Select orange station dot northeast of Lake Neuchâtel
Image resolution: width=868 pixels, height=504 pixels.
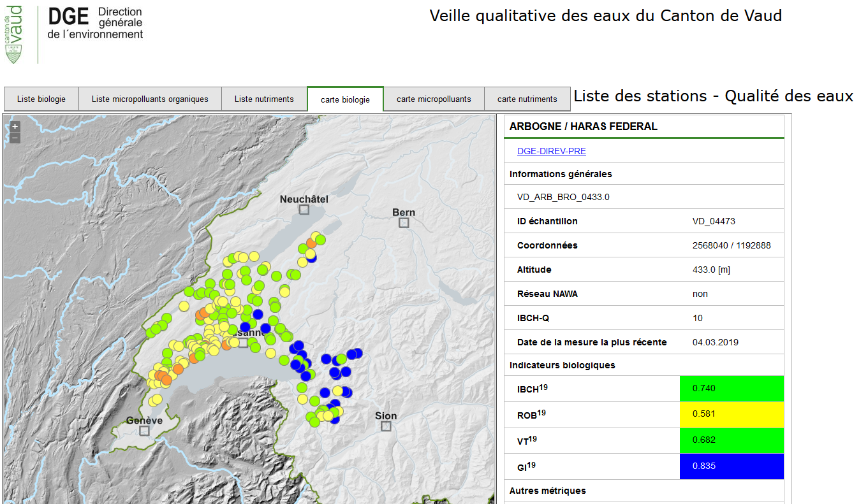pyautogui.click(x=311, y=243)
